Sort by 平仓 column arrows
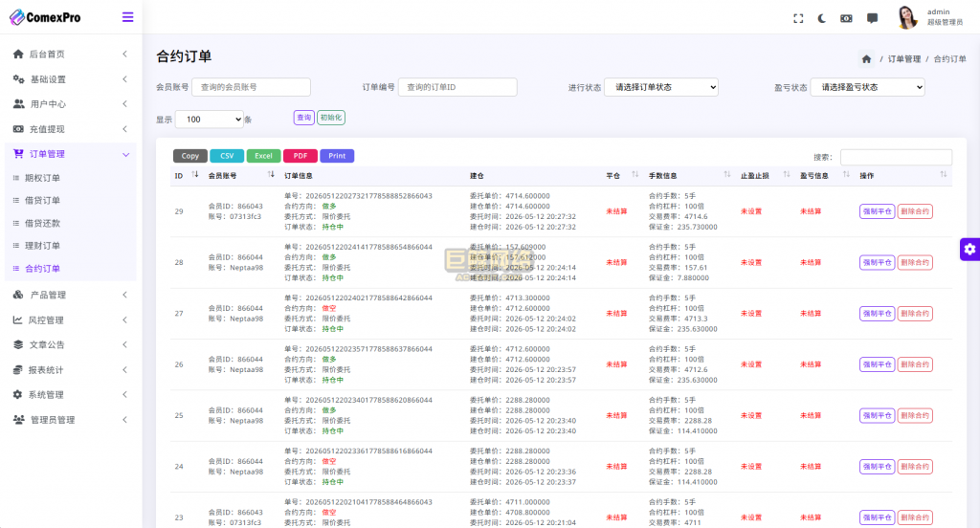This screenshot has height=528, width=980. pyautogui.click(x=635, y=174)
